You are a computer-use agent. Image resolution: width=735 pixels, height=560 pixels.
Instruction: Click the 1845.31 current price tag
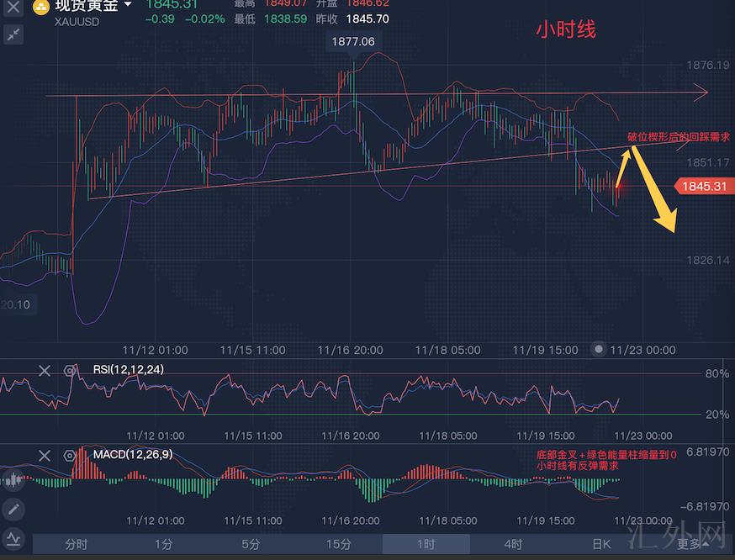[x=703, y=187]
